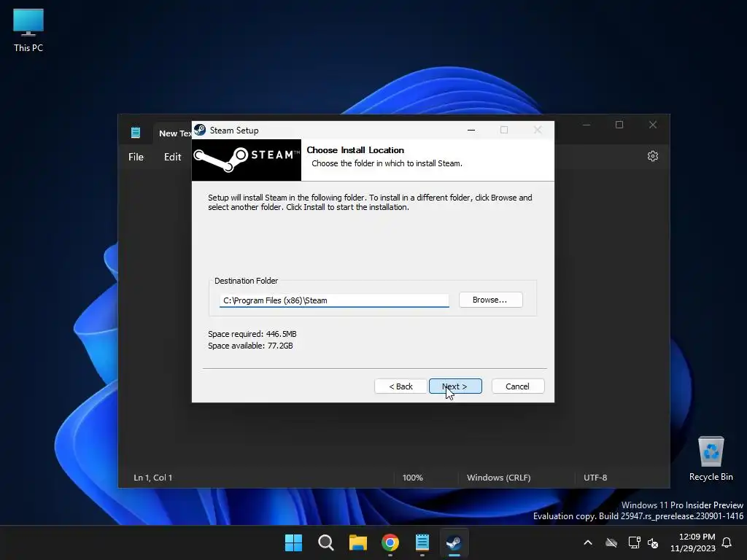The width and height of the screenshot is (747, 560).
Task: Open clock and date flyout
Action: pyautogui.click(x=693, y=542)
